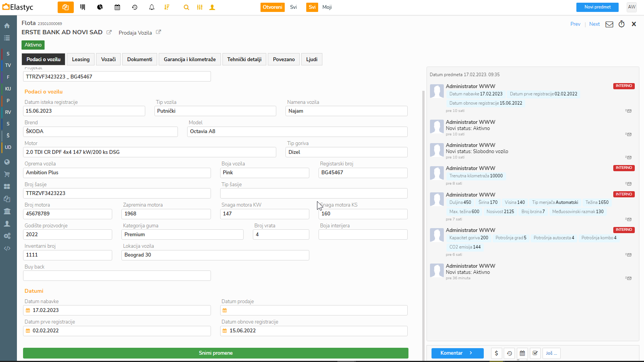
Task: Click the dollar sign button beside Komentar
Action: tap(496, 353)
